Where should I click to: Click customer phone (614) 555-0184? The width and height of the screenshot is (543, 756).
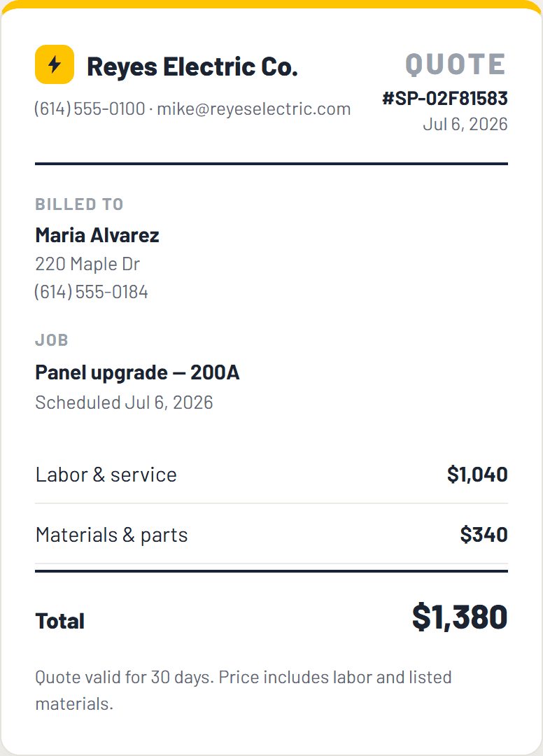pos(91,292)
